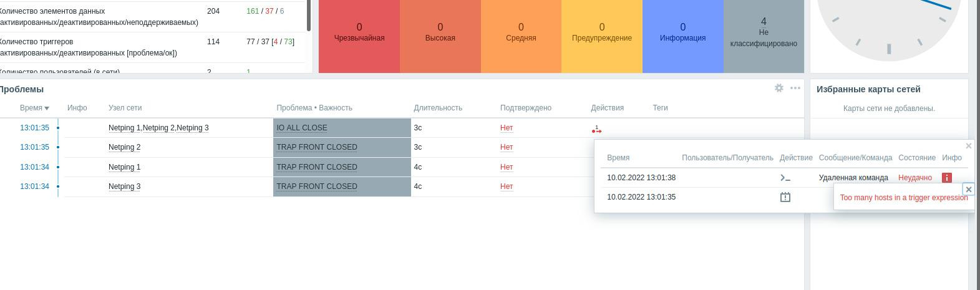Click the Пользователь/Получатель popup column header

tap(727, 158)
